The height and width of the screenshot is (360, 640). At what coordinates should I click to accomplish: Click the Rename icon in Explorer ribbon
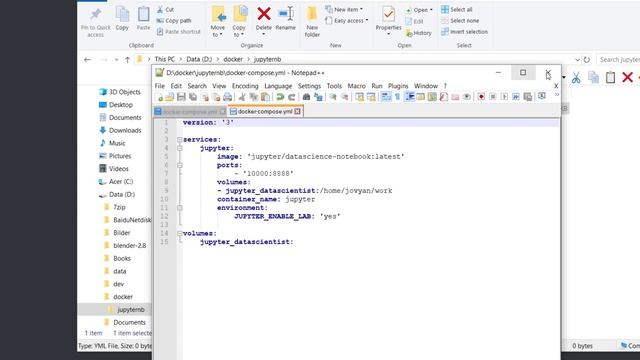point(285,18)
